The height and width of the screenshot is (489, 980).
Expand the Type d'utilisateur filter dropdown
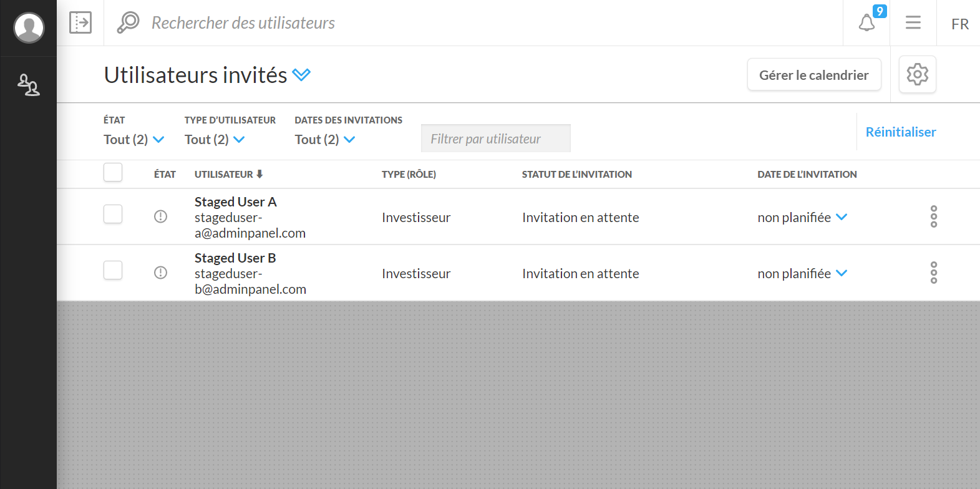coord(215,140)
